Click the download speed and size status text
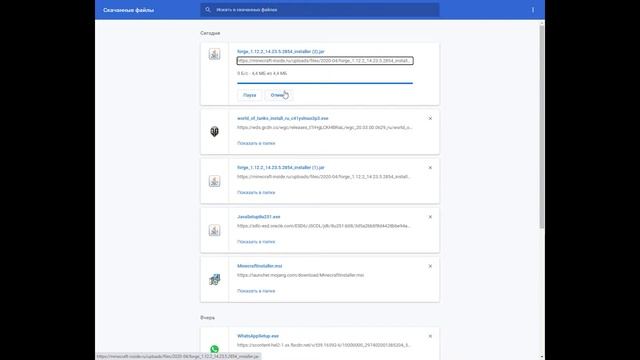Screen dimensions: 640x360 [x=262, y=73]
